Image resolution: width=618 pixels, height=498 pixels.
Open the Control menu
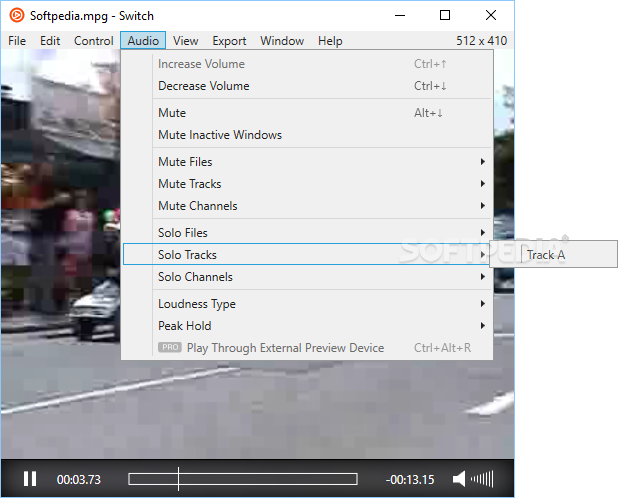93,41
